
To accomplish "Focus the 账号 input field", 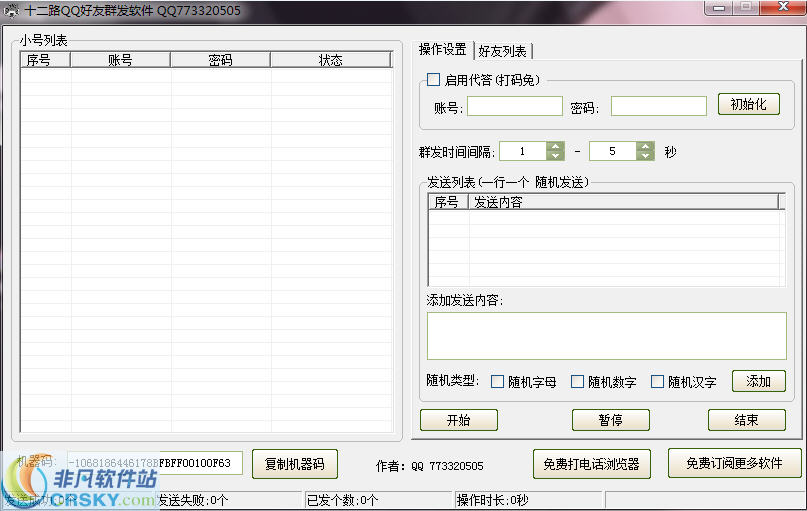I will click(515, 107).
